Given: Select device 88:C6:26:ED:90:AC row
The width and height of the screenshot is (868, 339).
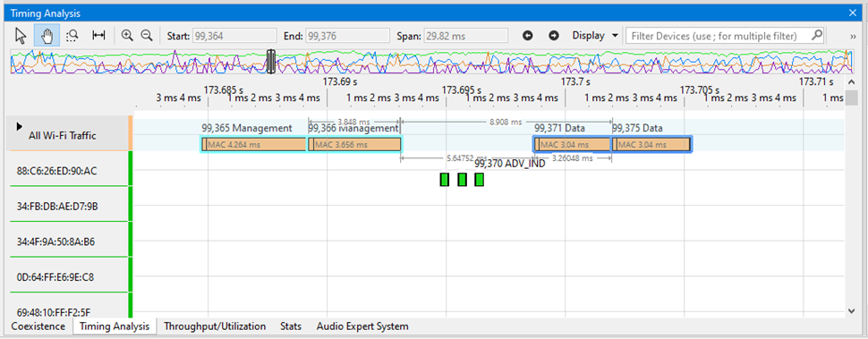Looking at the screenshot, I should coord(69,170).
